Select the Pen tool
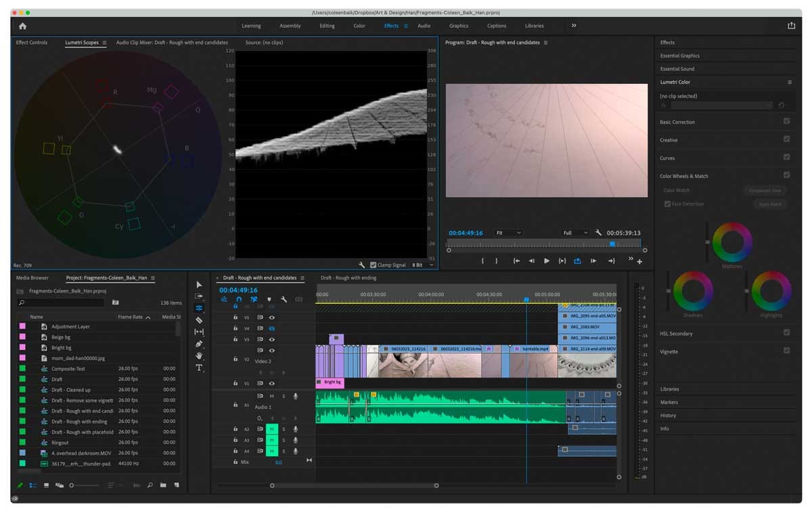The height and width of the screenshot is (515, 812). pyautogui.click(x=199, y=344)
